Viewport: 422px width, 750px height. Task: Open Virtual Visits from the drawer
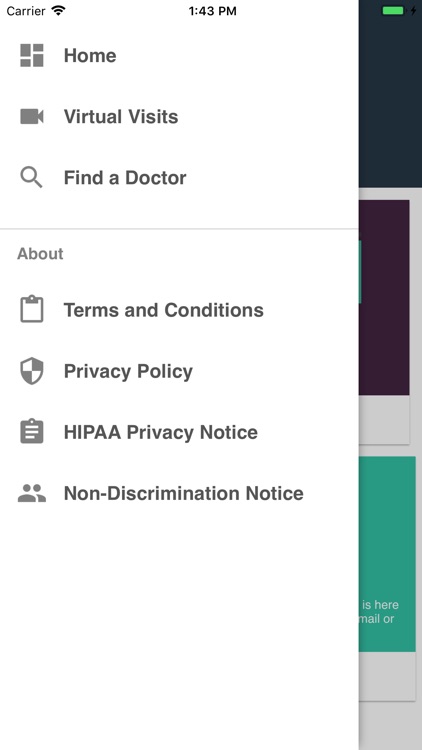[179, 117]
